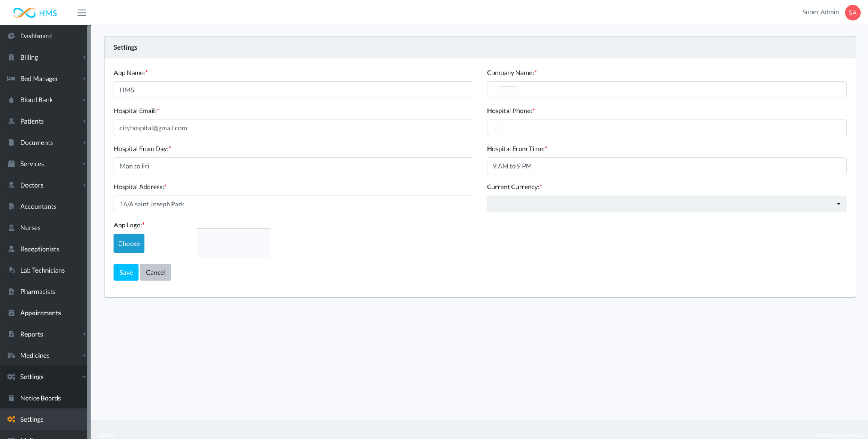The width and height of the screenshot is (868, 439).
Task: Click Choose to upload app logo
Action: pyautogui.click(x=129, y=243)
